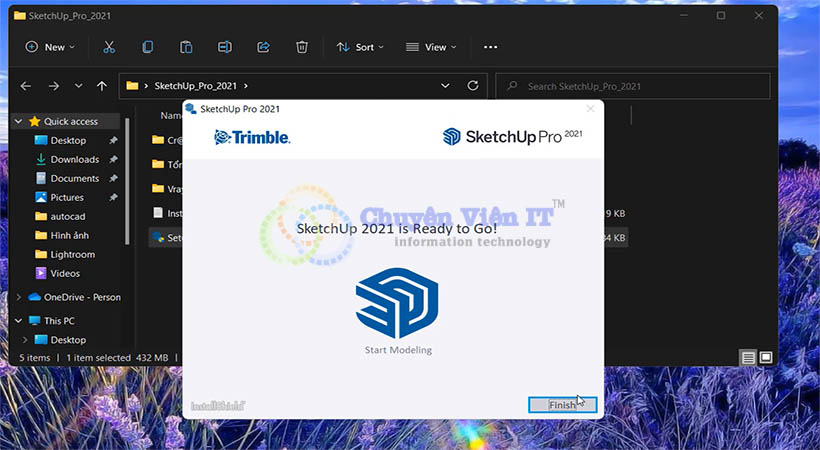Click the Share icon in toolbar
820x450 pixels.
[x=264, y=47]
